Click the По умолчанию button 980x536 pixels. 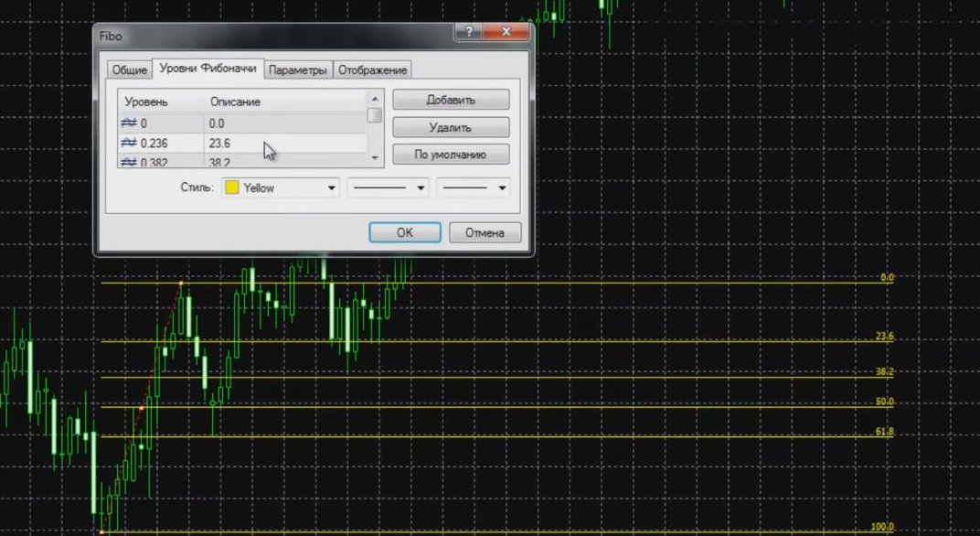pos(451,155)
